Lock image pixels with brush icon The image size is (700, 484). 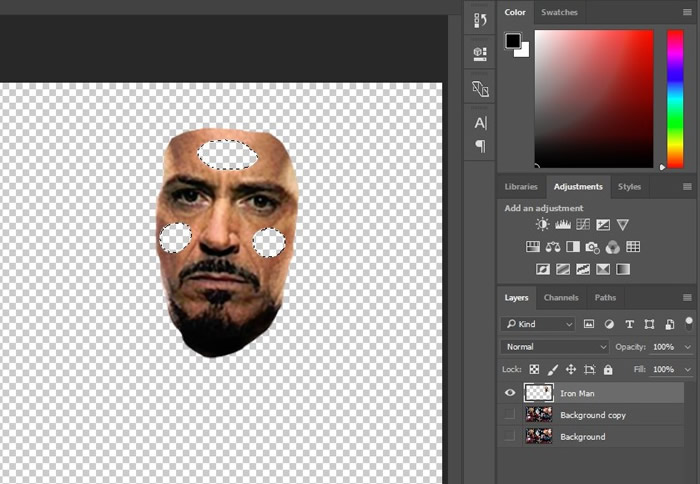(552, 369)
